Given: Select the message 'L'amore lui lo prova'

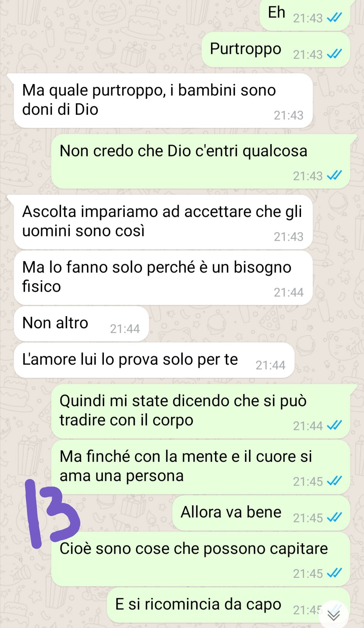Looking at the screenshot, I should pos(154,360).
